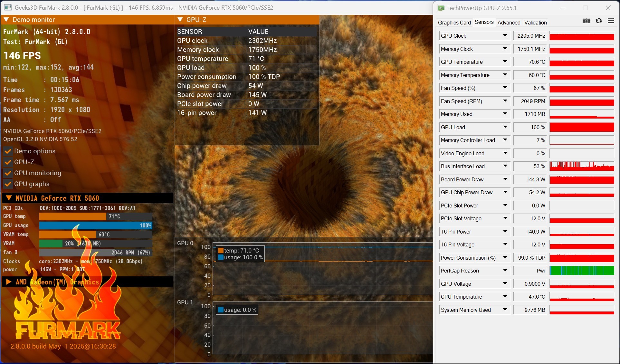This screenshot has height=364, width=620.
Task: Open the Memory Temperature sensor dropdown
Action: pos(505,75)
